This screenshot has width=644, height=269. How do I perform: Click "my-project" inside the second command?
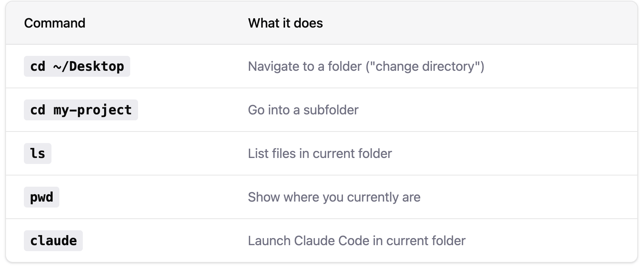click(93, 110)
